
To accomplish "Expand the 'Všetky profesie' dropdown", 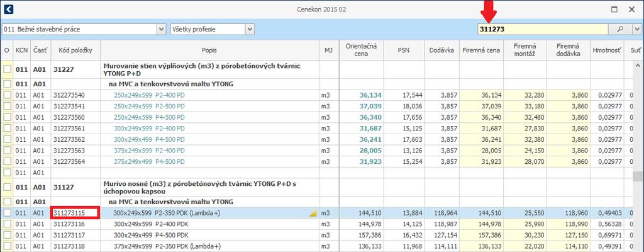I will click(250, 29).
